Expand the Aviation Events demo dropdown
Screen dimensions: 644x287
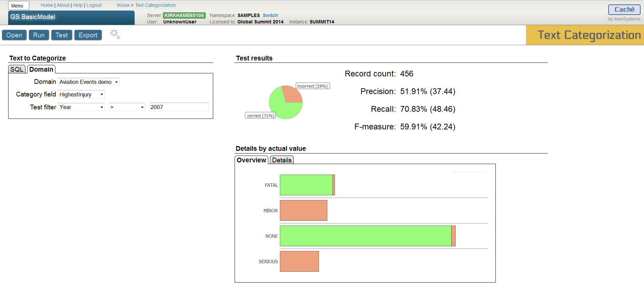pos(88,82)
